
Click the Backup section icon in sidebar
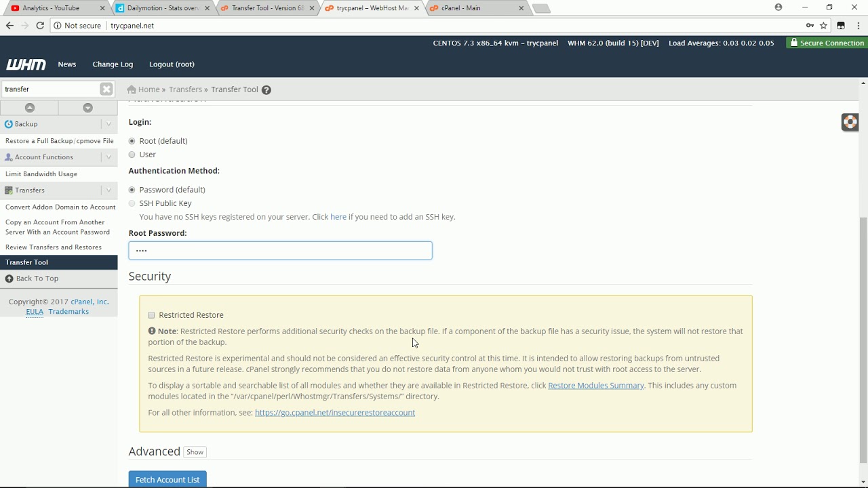[x=9, y=124]
